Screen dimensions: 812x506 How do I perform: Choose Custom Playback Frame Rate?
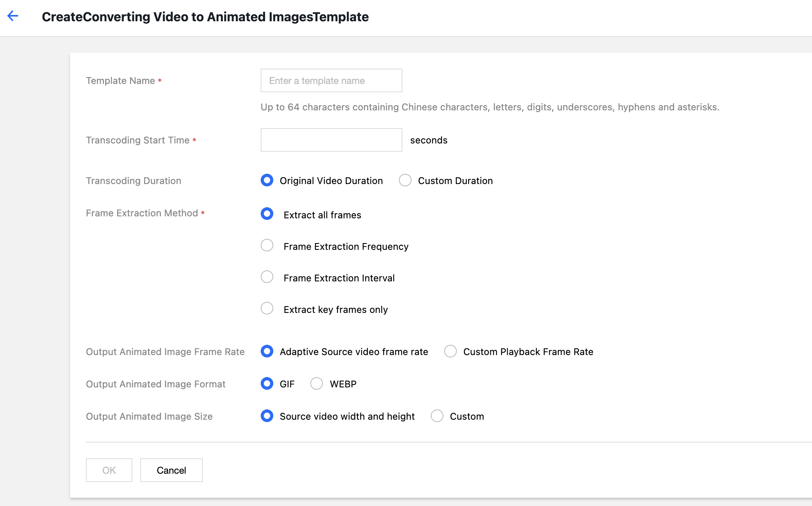[x=450, y=352]
